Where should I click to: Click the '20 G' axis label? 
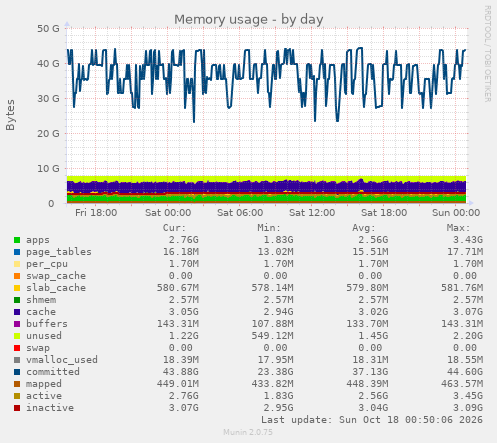coord(48,133)
